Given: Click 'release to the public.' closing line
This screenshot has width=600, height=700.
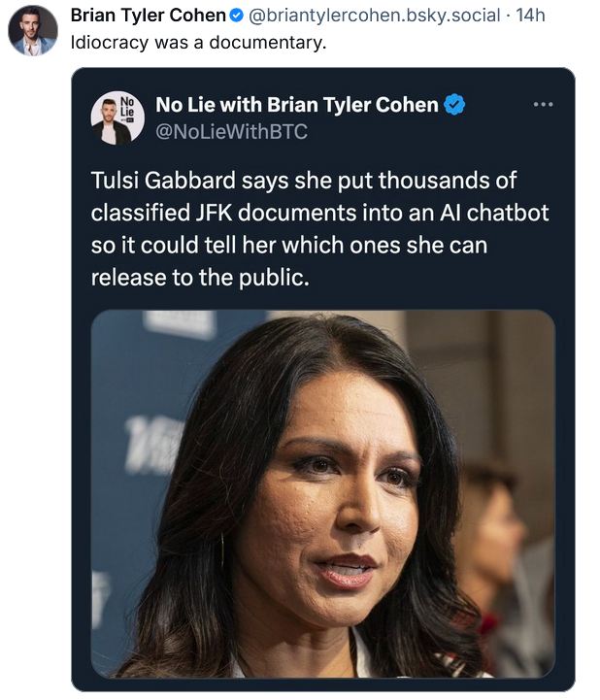Looking at the screenshot, I should 199,278.
